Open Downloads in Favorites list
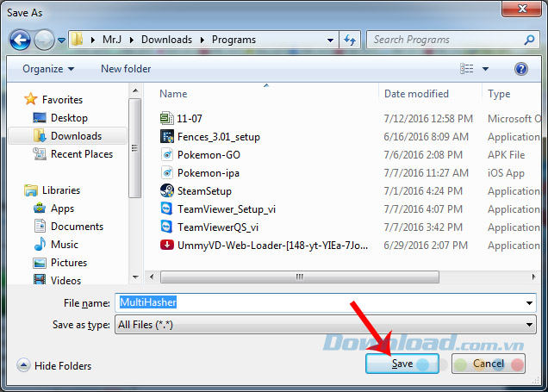The height and width of the screenshot is (392, 548). tap(76, 136)
